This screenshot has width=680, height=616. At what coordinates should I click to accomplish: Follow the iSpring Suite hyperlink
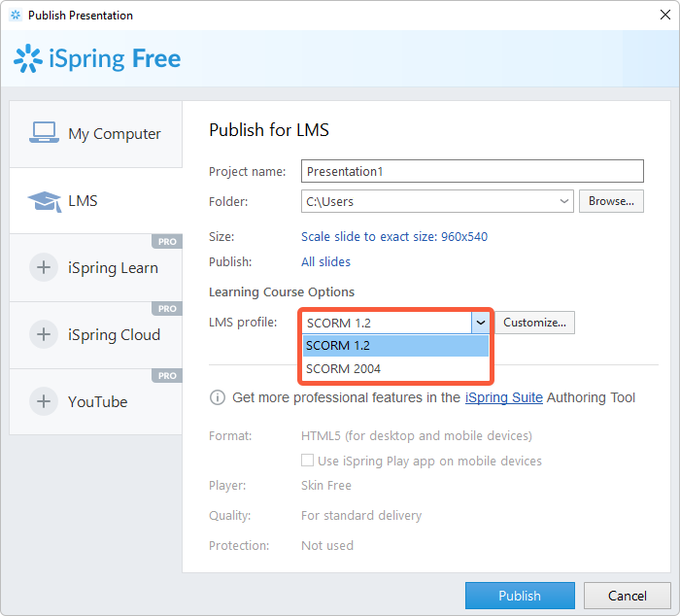[504, 397]
